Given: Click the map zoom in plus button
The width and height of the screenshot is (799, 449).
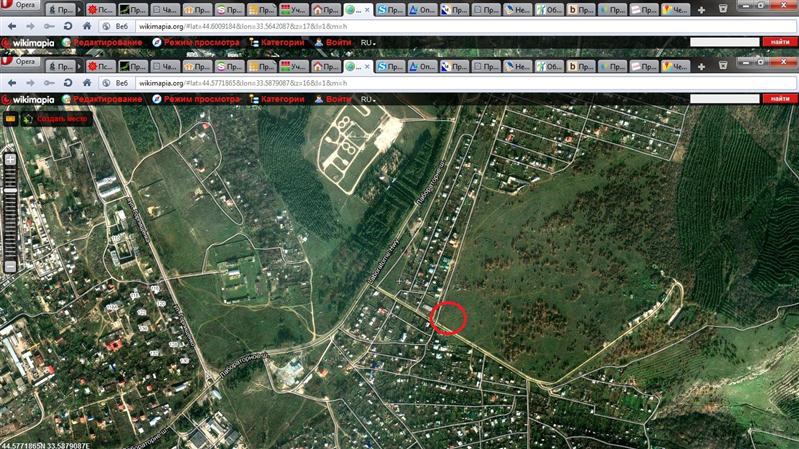Looking at the screenshot, I should (10, 159).
